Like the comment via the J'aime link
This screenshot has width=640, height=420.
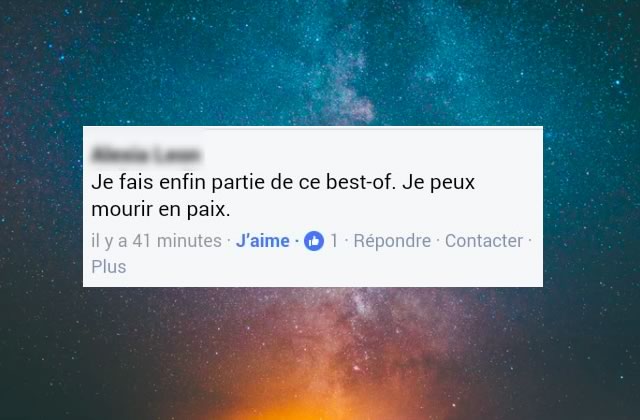tap(262, 241)
